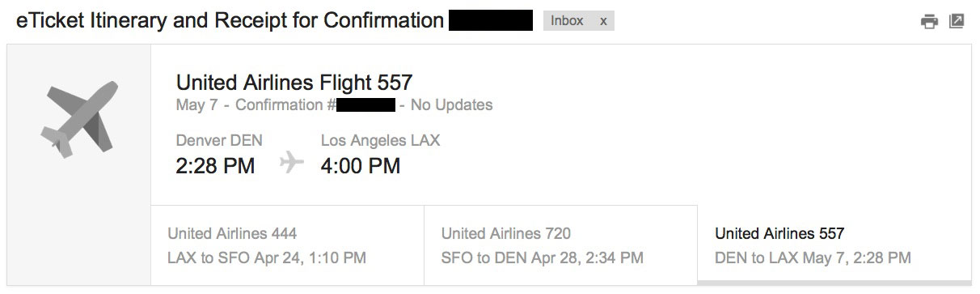Screen dimensions: 980x294
Task: Click the 2:28 PM departure time
Action: [x=215, y=166]
